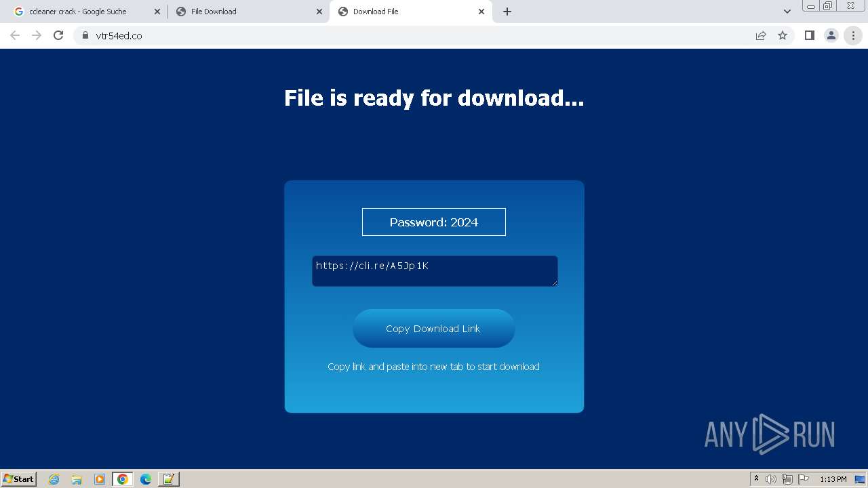Open the tab search dropdown arrow
868x488 pixels.
[787, 12]
